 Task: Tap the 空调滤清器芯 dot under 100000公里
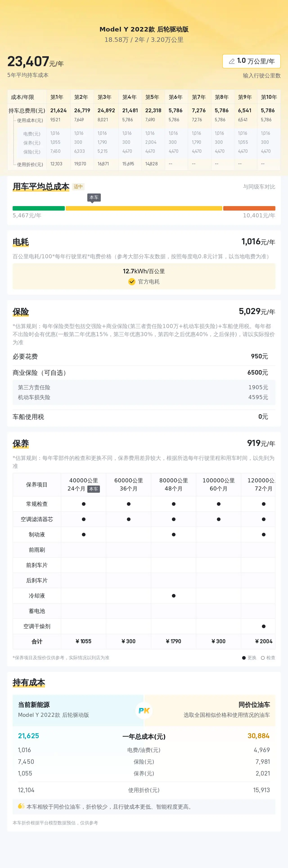point(219,519)
